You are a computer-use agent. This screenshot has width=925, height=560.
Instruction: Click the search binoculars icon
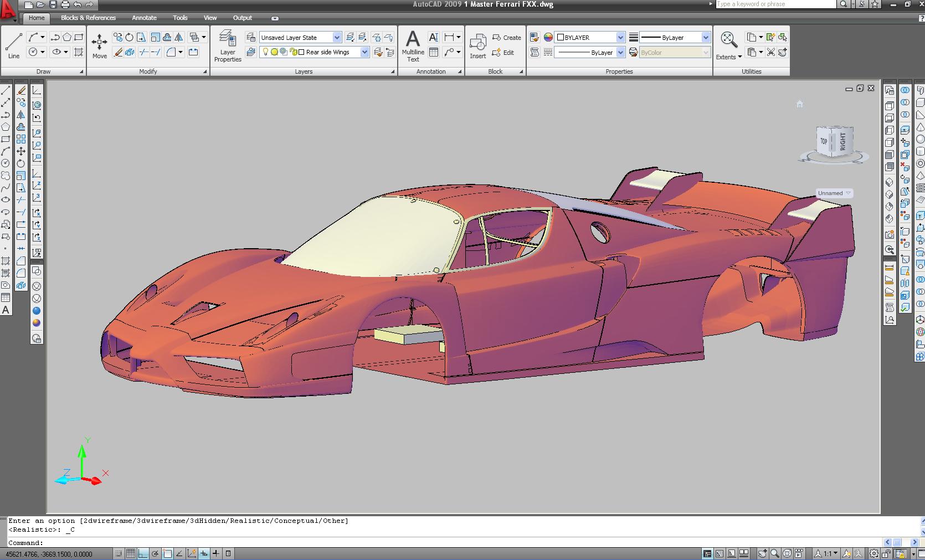[843, 4]
